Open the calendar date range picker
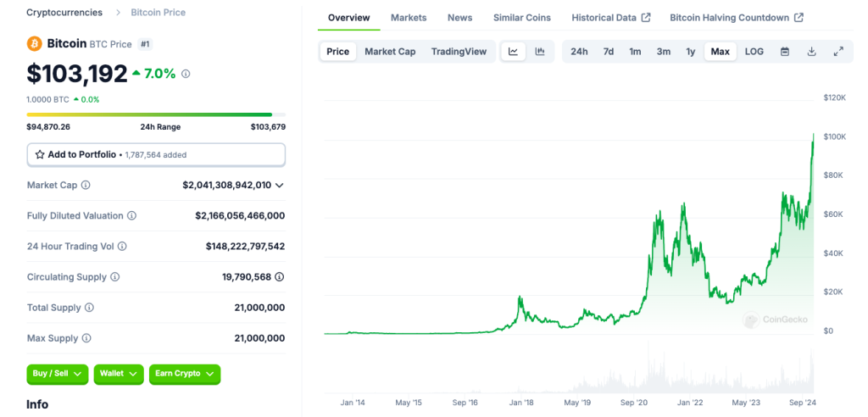Image resolution: width=868 pixels, height=417 pixels. 784,52
